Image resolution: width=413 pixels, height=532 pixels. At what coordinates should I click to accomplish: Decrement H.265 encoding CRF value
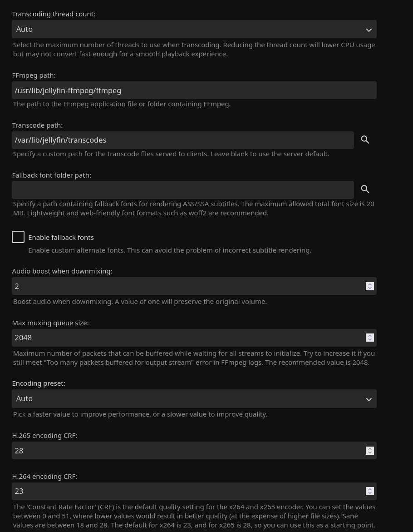point(370,452)
